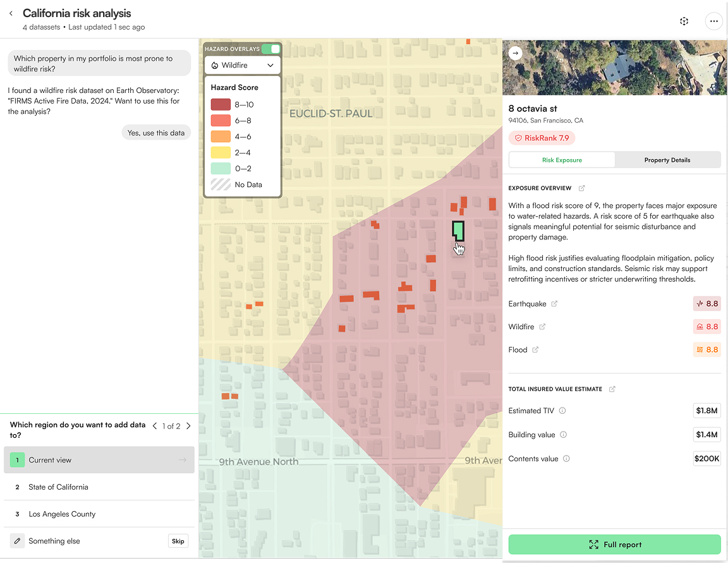Screen dimensions: 728x563
Task: Select the highlighted green property on map
Action: point(458,231)
